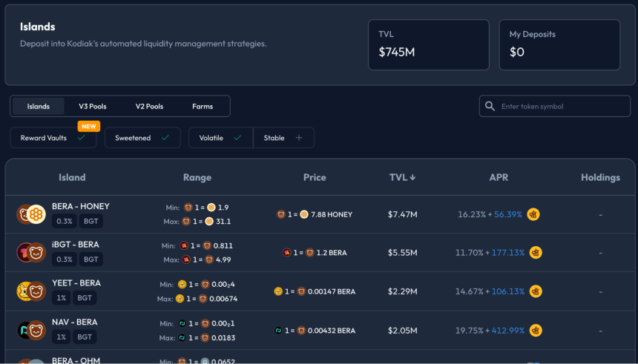Click the Holdings column header
This screenshot has width=638, height=364.
point(600,177)
